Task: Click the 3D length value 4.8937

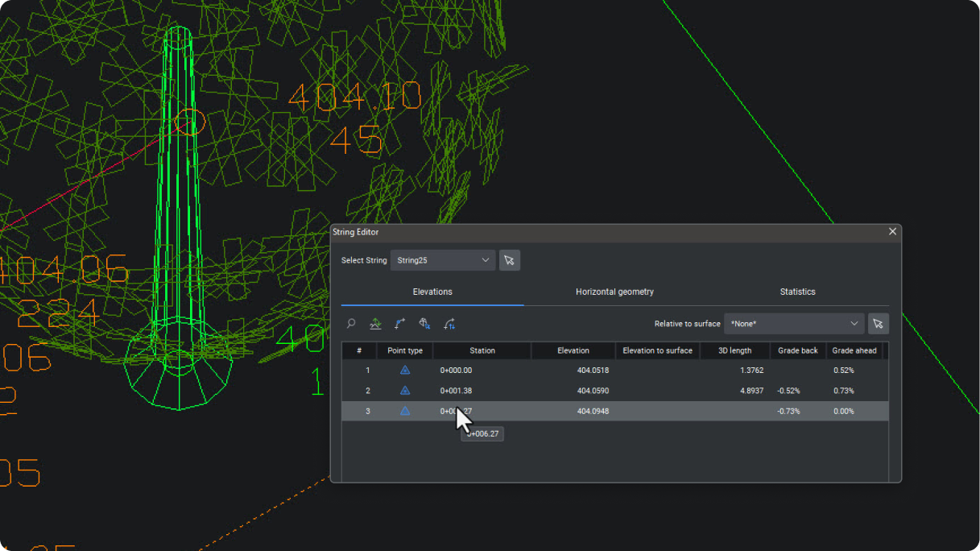Action: (746, 391)
